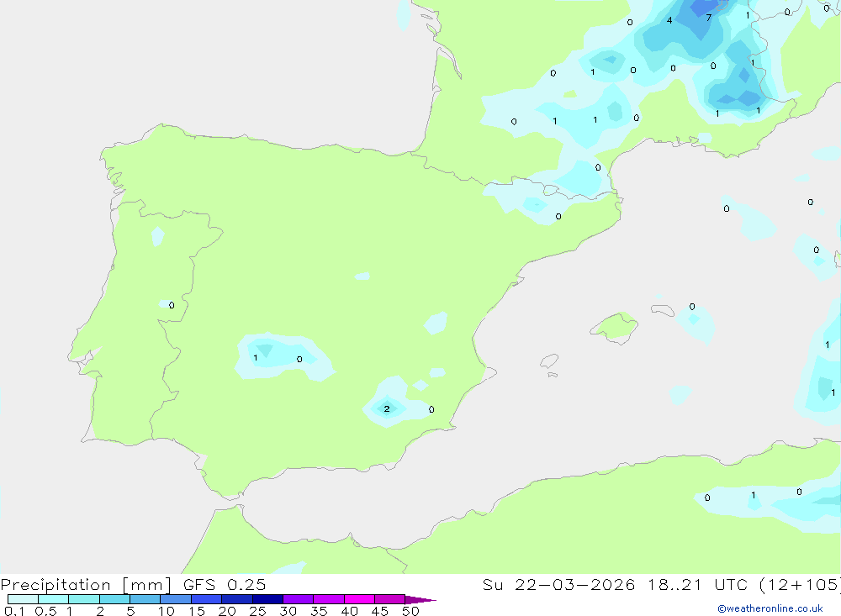The image size is (841, 616).
Task: Click the legend label "50"
Action: tap(410, 611)
